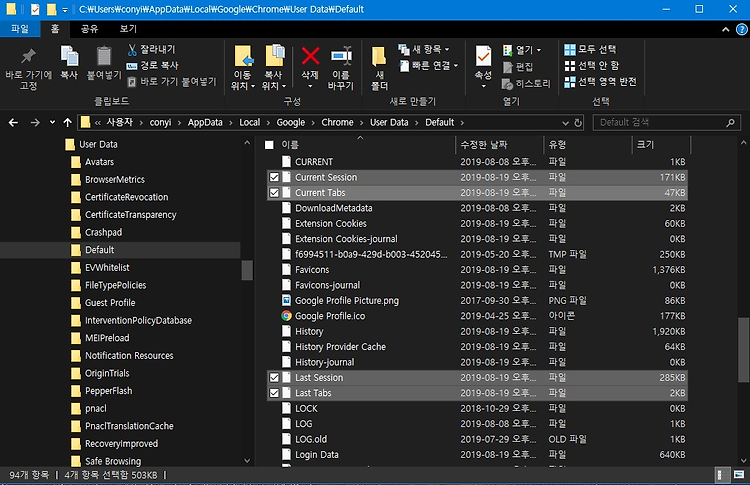Create a new folder (새 폴더)

(379, 68)
